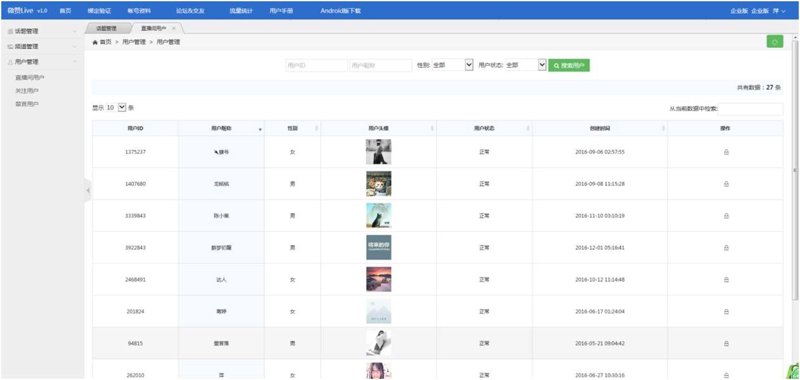Select the 直播间用户 tab
The width and height of the screenshot is (800, 380).
tap(154, 29)
